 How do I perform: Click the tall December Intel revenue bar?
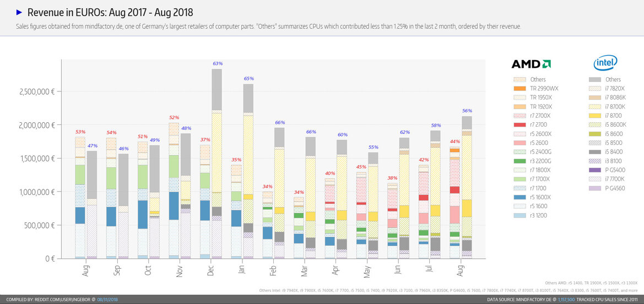click(217, 164)
